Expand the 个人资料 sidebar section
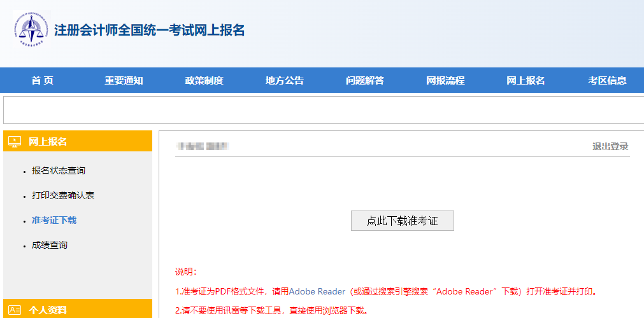Image resolution: width=644 pixels, height=318 pixels. 48,310
